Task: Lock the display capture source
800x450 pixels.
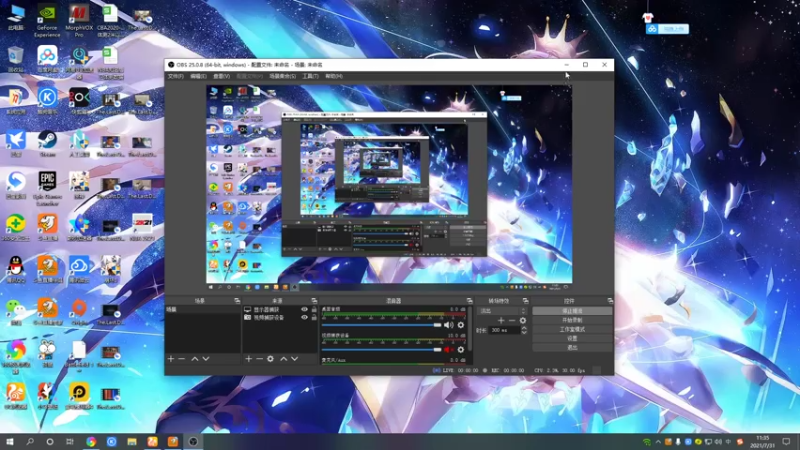Action: point(314,310)
